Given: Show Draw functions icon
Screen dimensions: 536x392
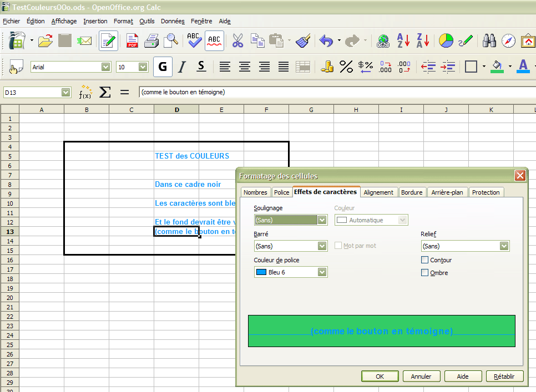Looking at the screenshot, I should tap(466, 41).
